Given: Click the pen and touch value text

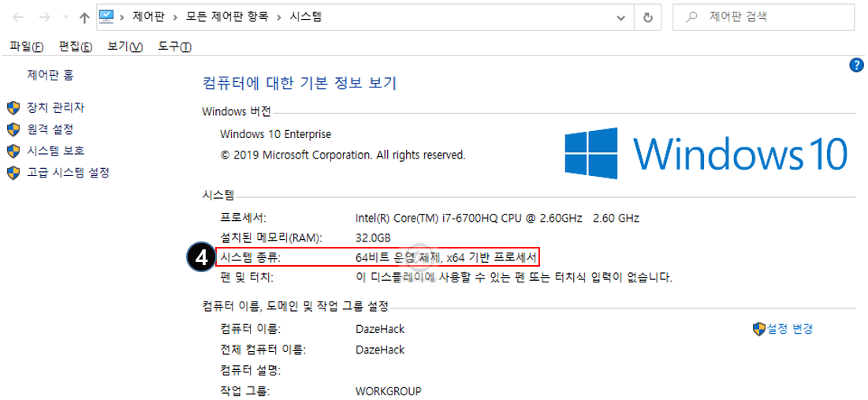Looking at the screenshot, I should click(x=514, y=277).
